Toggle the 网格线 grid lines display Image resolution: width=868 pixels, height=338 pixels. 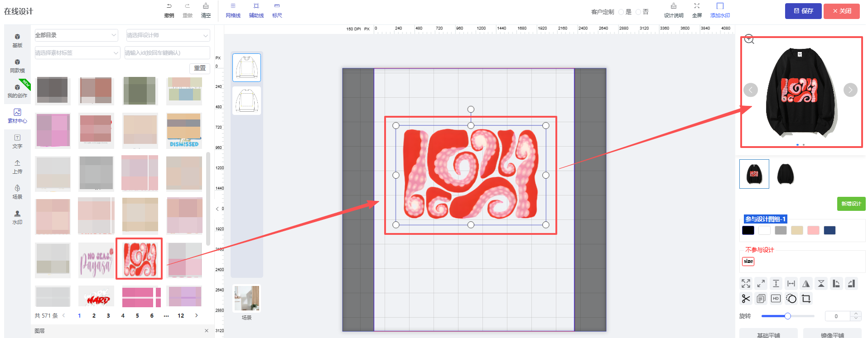click(233, 10)
